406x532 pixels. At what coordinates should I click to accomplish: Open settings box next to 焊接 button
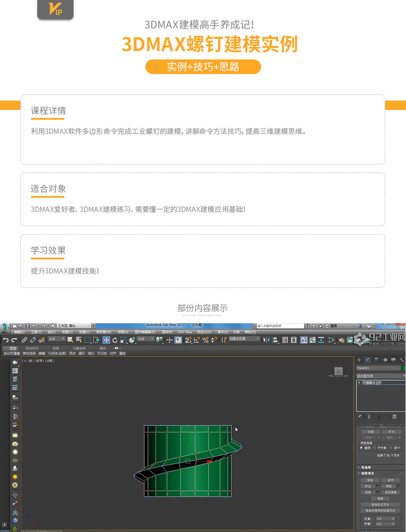click(x=398, y=486)
